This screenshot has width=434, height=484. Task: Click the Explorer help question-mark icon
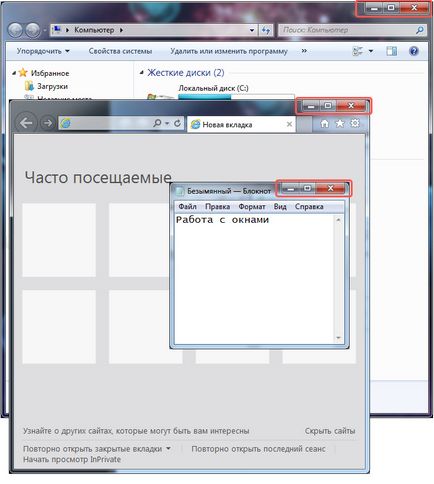pos(414,51)
